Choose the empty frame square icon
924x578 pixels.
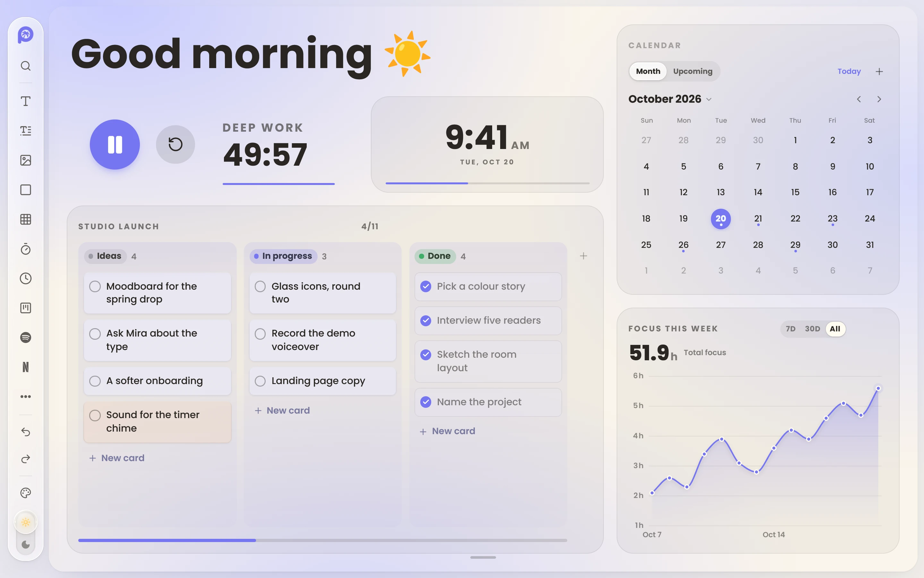(26, 190)
